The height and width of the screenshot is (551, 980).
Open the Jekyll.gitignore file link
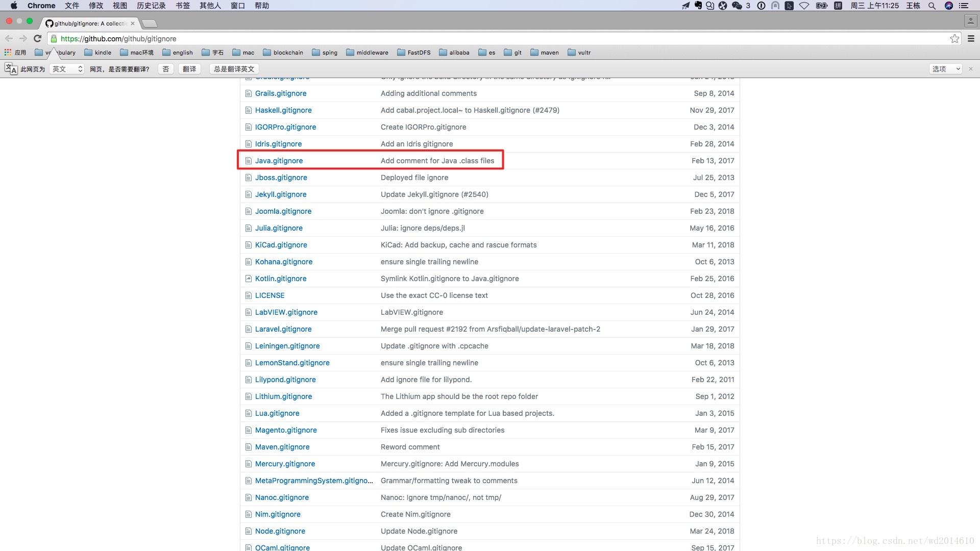[x=281, y=194]
